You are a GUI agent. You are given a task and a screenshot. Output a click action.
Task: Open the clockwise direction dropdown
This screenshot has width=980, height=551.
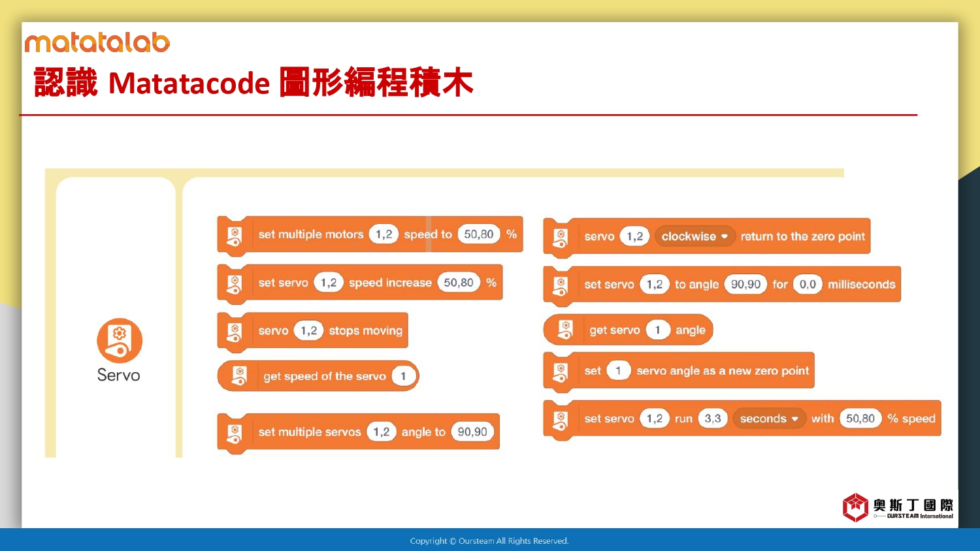coord(696,236)
